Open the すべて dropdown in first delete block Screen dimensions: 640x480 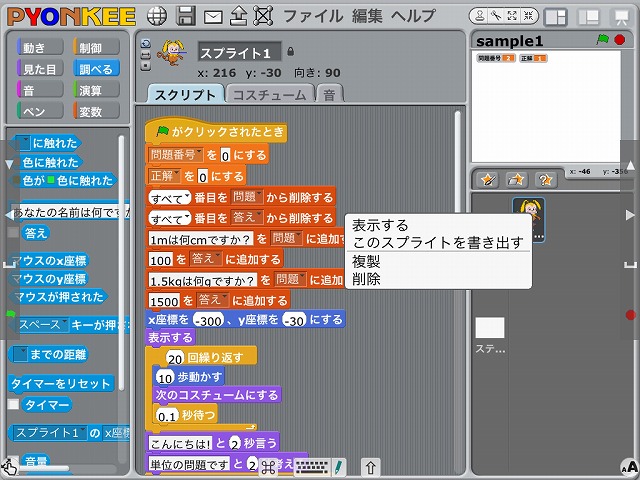(185, 197)
